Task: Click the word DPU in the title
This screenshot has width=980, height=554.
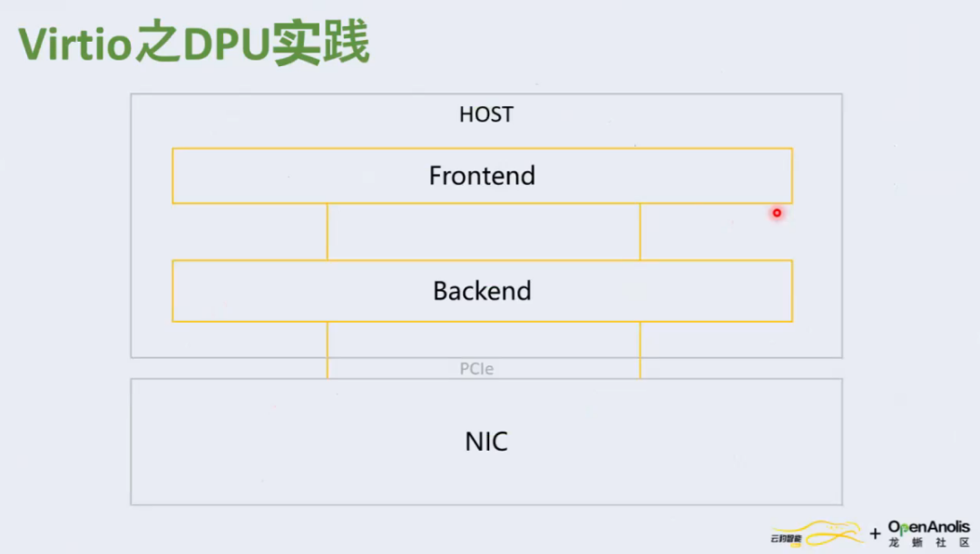Action: tap(226, 44)
